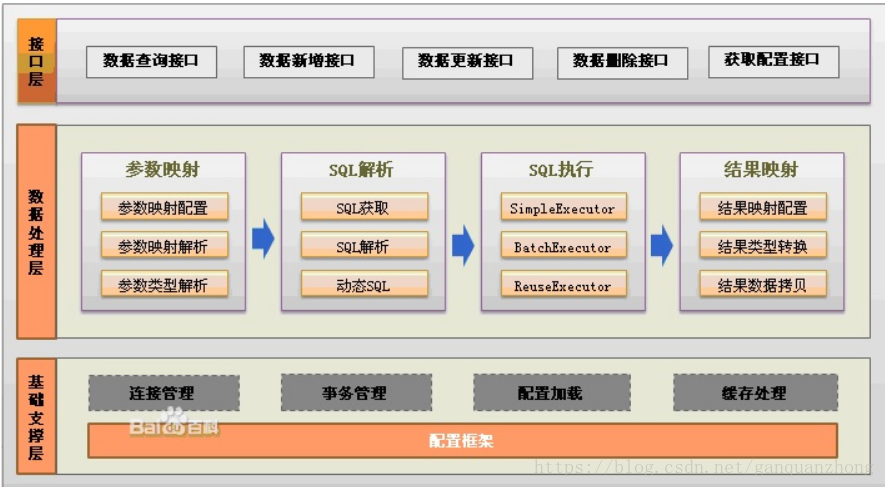Select the 数据新增接口 box

point(309,62)
